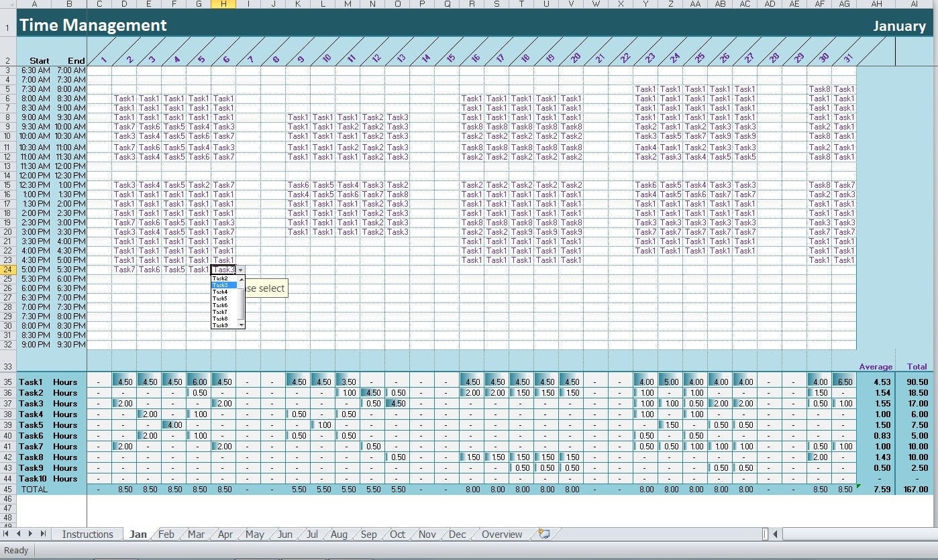The height and width of the screenshot is (560, 938).
Task: Click the first-sheet navigation arrow
Action: pyautogui.click(x=7, y=534)
